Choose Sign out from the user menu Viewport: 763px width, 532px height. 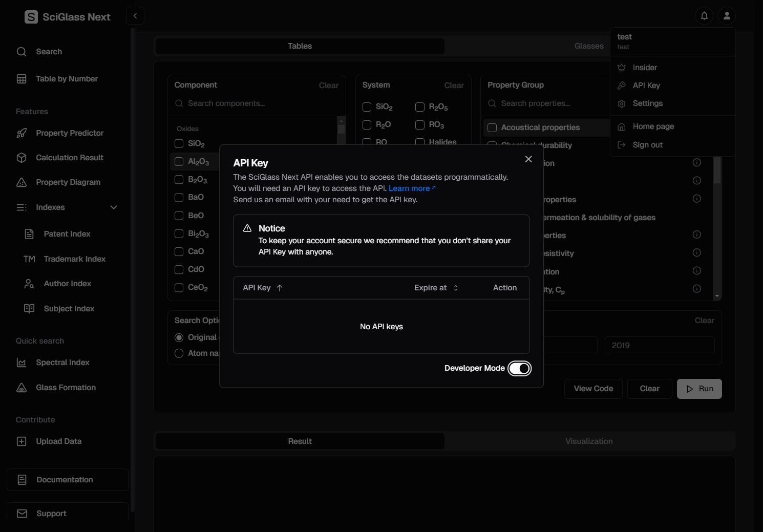click(647, 145)
